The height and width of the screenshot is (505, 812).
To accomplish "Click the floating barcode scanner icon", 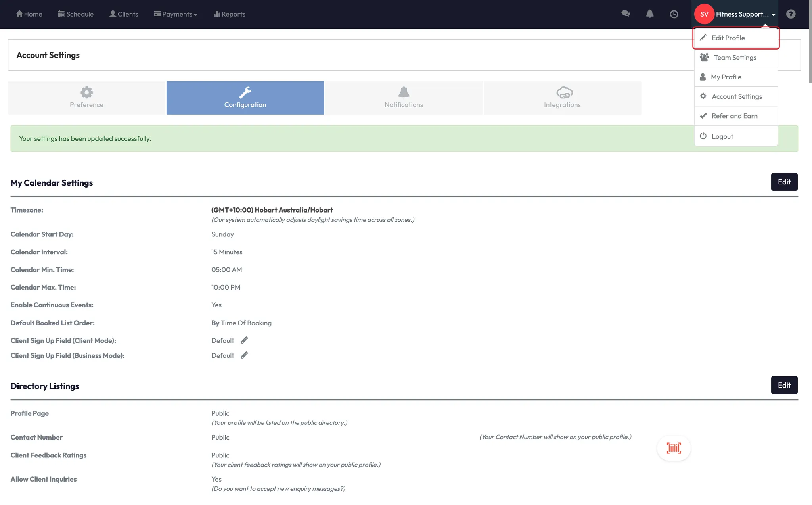I will (674, 448).
